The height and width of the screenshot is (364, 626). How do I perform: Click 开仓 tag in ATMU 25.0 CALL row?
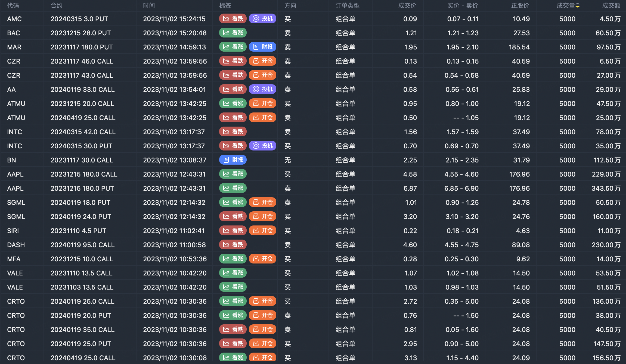click(x=262, y=117)
